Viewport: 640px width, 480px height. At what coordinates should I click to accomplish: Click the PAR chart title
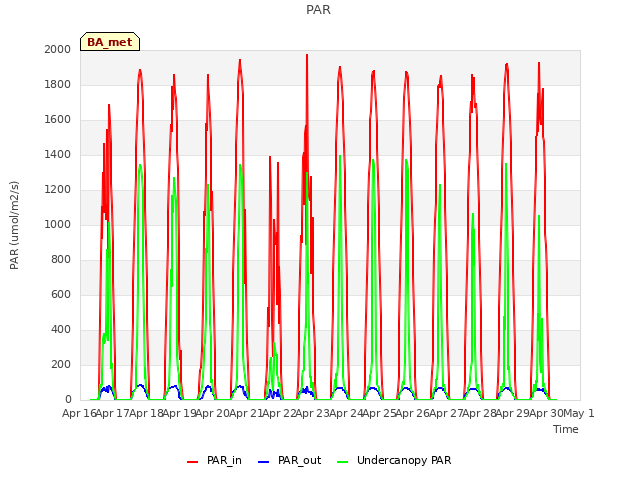click(318, 9)
